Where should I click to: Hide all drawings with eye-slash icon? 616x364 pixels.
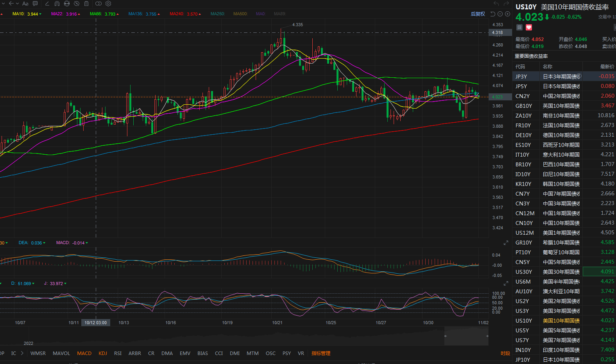[77, 4]
